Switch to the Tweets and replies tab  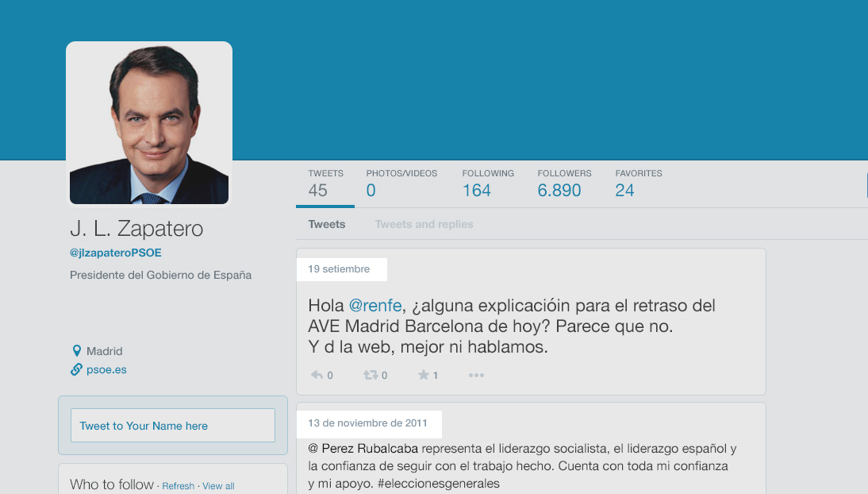[424, 224]
